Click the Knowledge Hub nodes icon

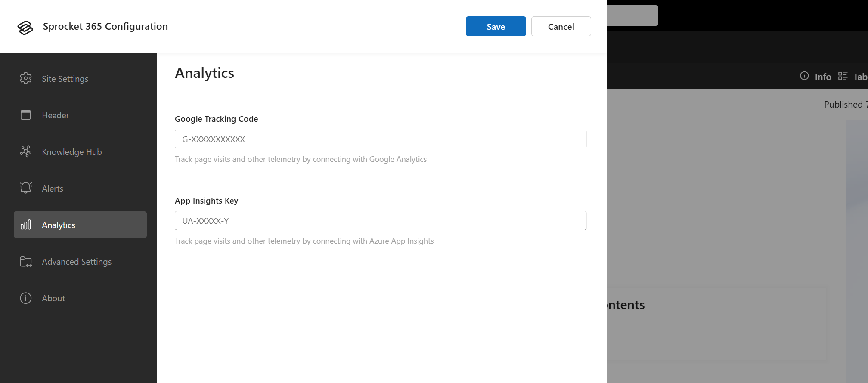tap(26, 151)
